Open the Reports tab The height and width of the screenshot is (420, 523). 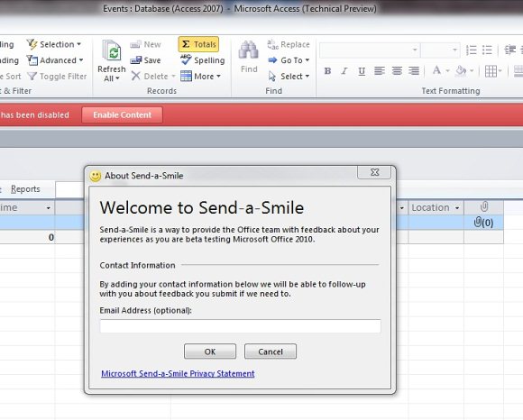25,189
